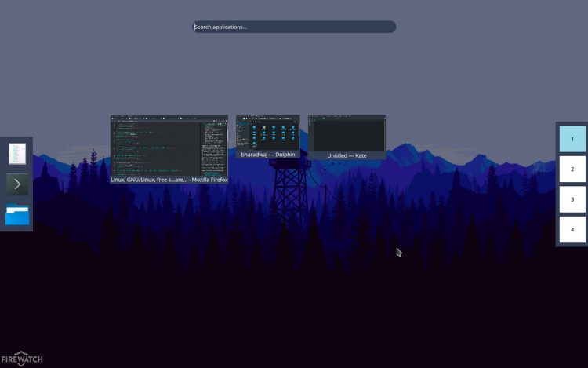
Task: Open the blue folder file manager icon
Action: click(17, 215)
